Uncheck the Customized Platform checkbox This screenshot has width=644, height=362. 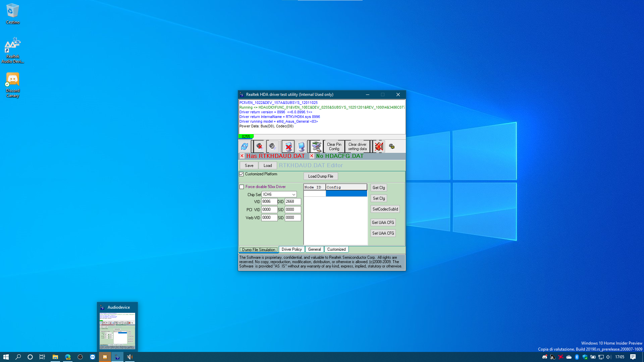coord(241,174)
